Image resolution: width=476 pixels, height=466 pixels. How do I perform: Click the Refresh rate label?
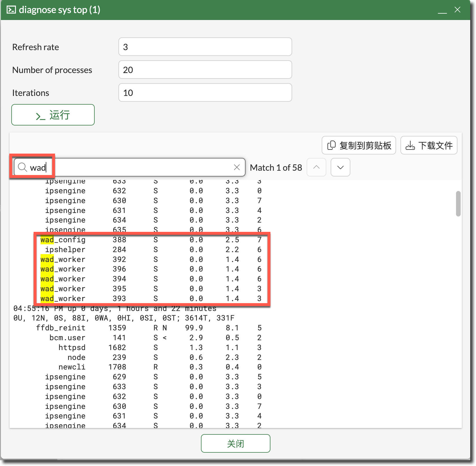(36, 47)
